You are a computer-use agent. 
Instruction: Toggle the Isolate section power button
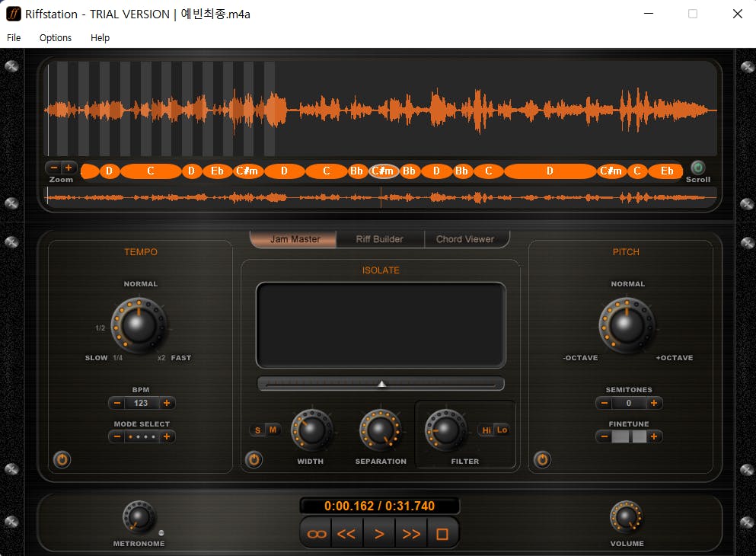point(254,459)
